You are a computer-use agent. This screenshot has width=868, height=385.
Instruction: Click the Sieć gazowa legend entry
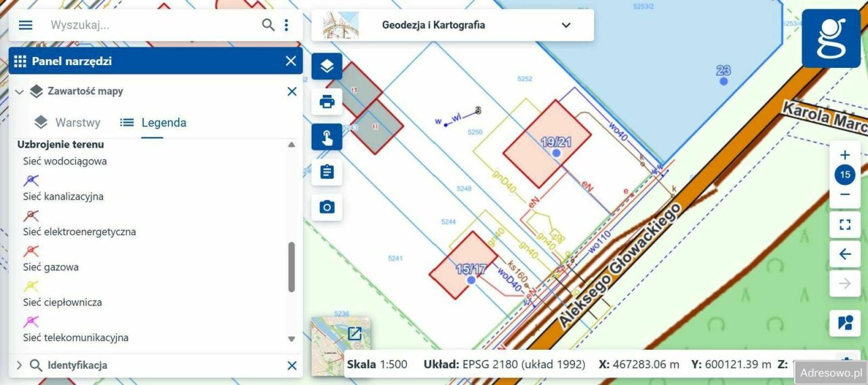pyautogui.click(x=51, y=267)
